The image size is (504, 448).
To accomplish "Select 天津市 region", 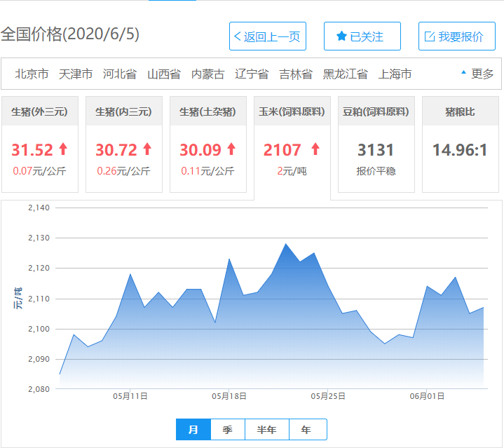I will [x=76, y=74].
